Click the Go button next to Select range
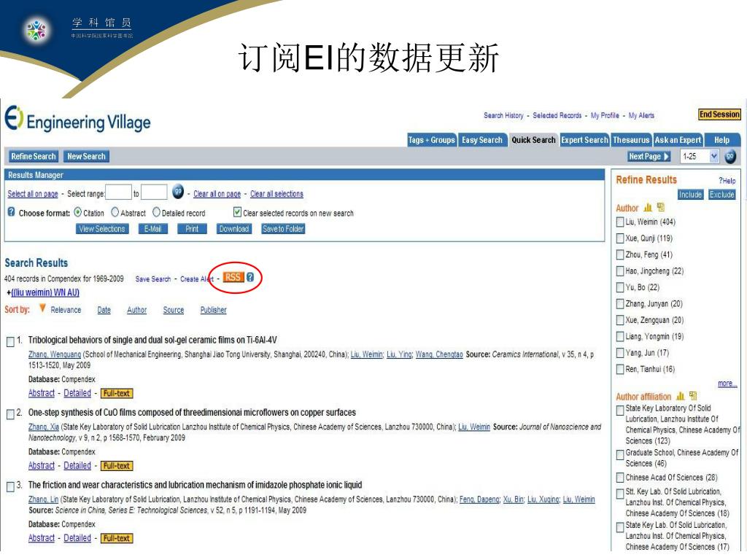This screenshot has width=747, height=560. coord(178,192)
